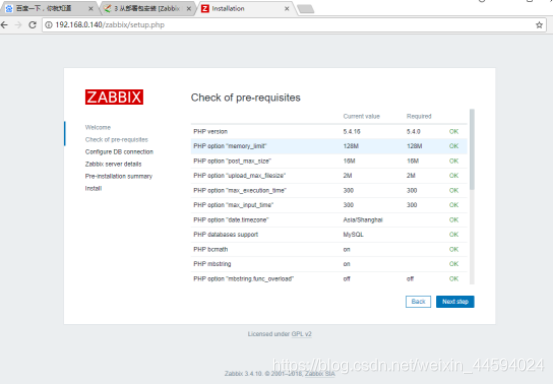The image size is (554, 384).
Task: Close the Installation tab
Action: pyautogui.click(x=287, y=8)
